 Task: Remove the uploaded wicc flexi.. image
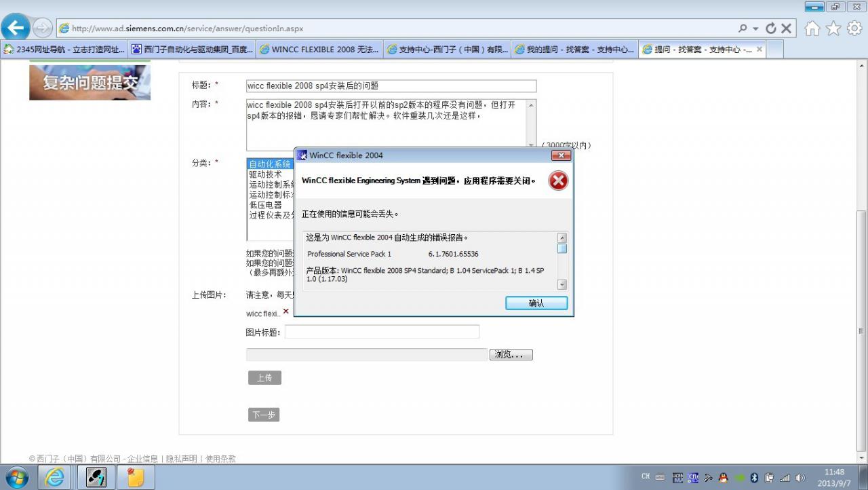pyautogui.click(x=285, y=312)
